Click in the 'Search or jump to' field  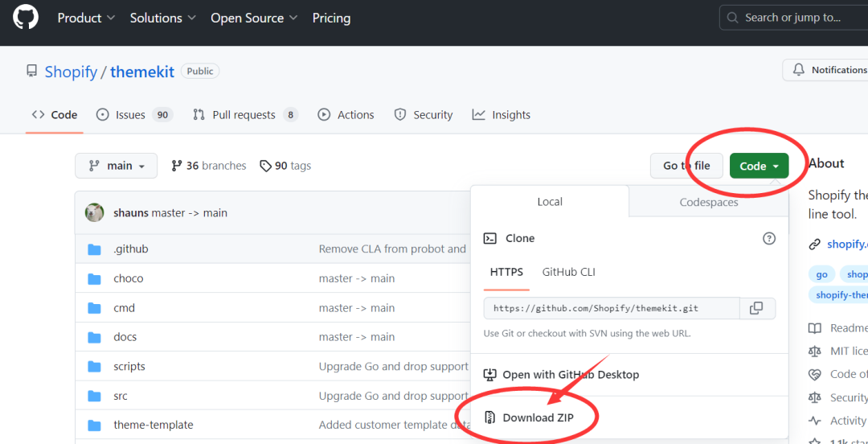(793, 18)
